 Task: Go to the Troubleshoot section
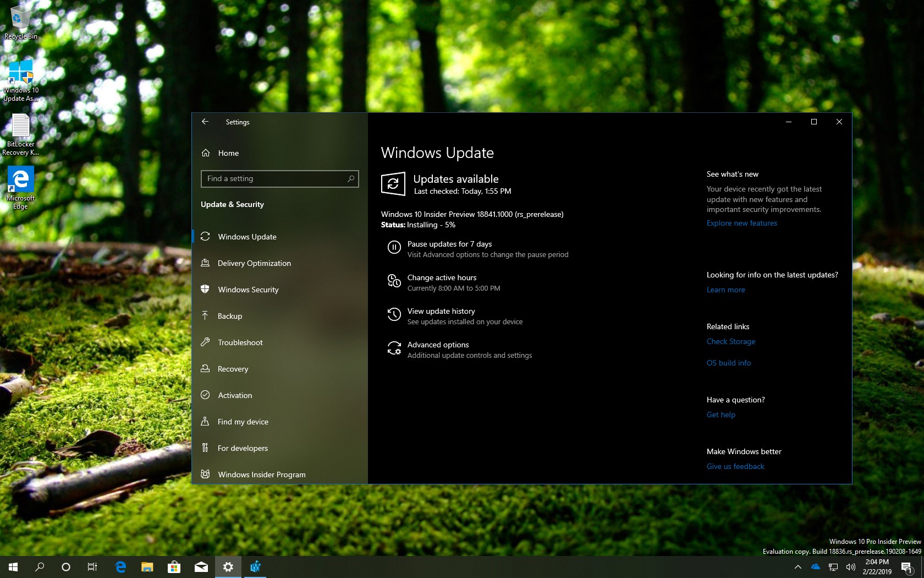click(x=240, y=342)
